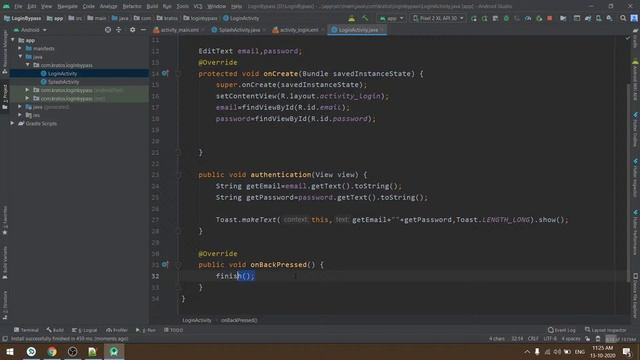Click the memory indicator in status bar
640x360 pixels.
pyautogui.click(x=620, y=339)
